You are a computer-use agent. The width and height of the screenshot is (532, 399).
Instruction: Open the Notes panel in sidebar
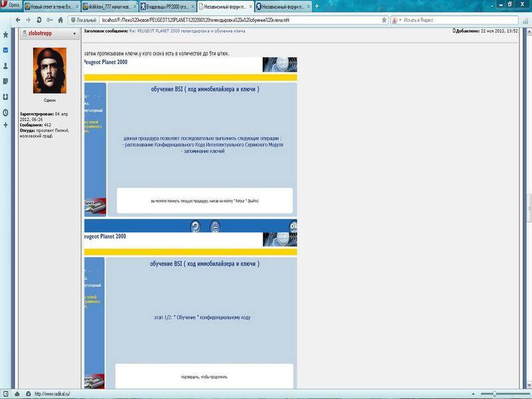(6, 81)
